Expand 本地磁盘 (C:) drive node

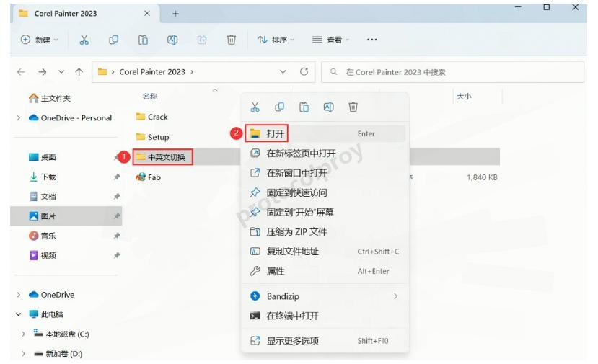(x=24, y=334)
